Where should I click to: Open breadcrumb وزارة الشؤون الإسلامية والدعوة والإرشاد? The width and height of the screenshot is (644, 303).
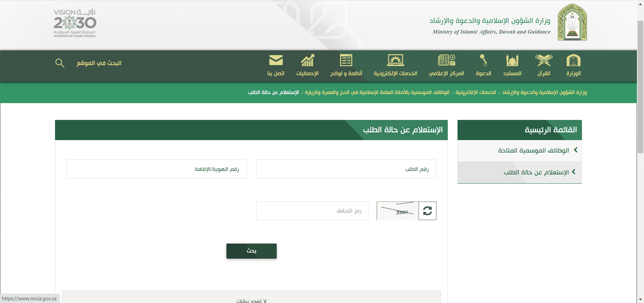click(x=544, y=92)
